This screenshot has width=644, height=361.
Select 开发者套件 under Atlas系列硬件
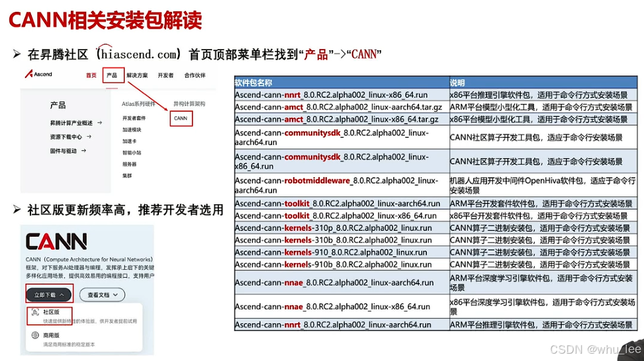coord(134,118)
